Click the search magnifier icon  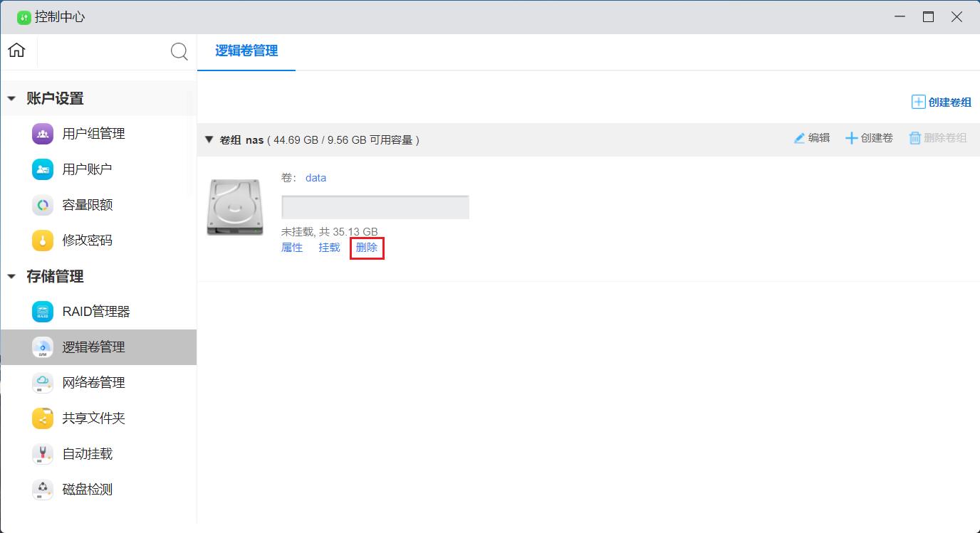(179, 51)
